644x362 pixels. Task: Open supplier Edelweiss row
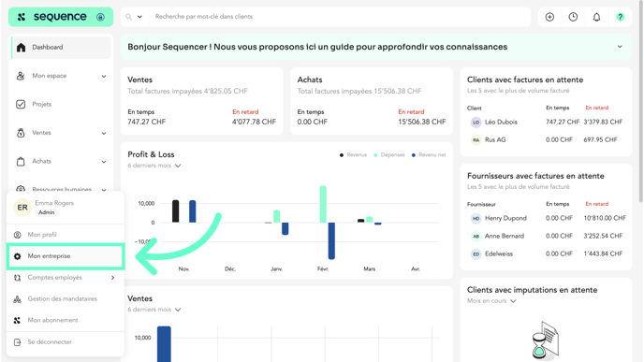coord(547,254)
